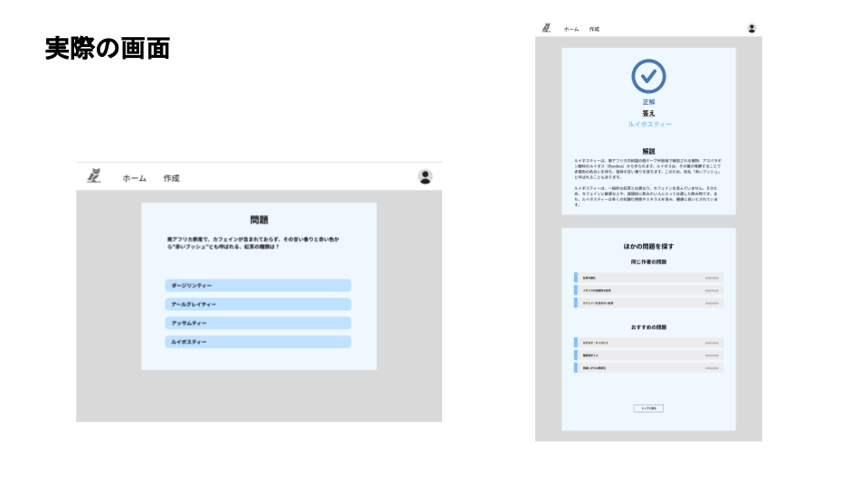Click the blue ルイボスティー answer text on the result screen
This screenshot has width=868, height=488.
coord(649,125)
